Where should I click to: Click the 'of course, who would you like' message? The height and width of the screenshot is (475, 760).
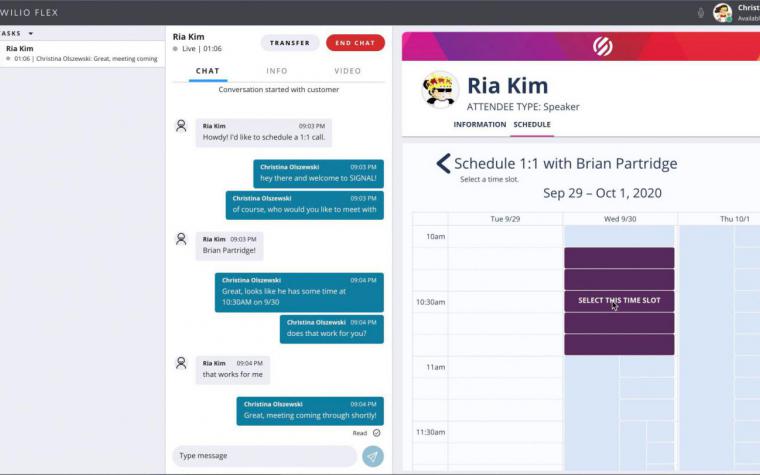coord(304,205)
